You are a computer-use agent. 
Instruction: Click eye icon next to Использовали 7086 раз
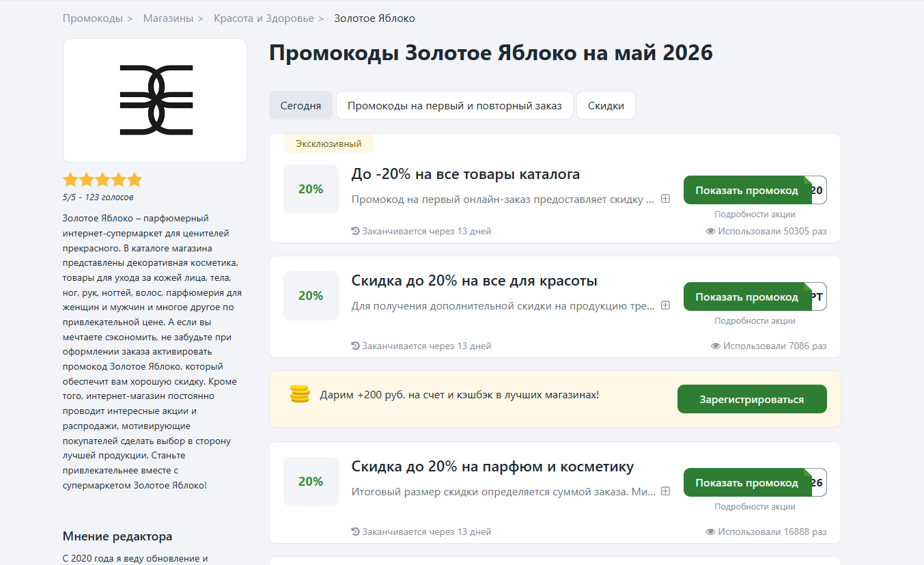[716, 346]
